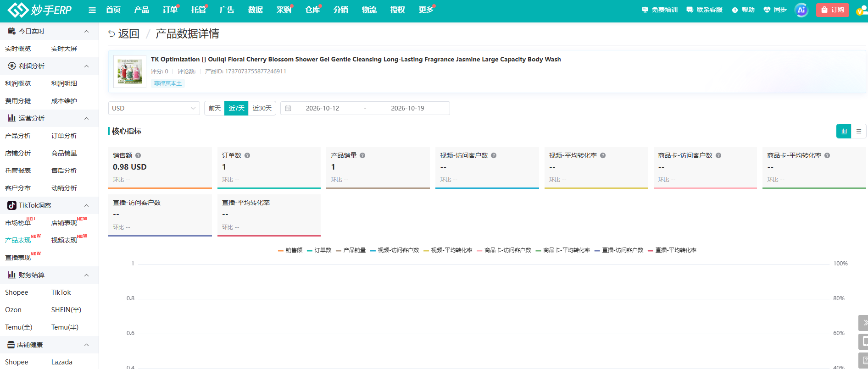Screen dimensions: 868x369
Task: Click the 妙手ERP logo
Action: tap(40, 10)
